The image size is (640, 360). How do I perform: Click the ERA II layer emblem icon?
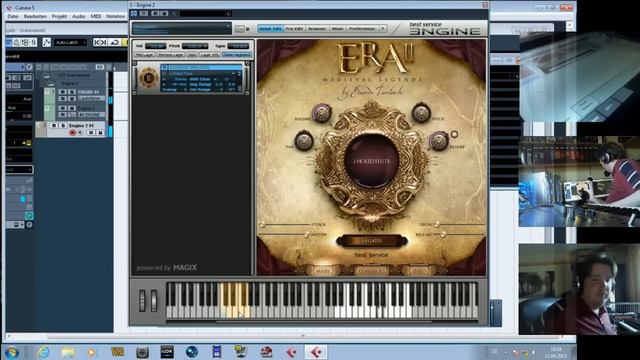[x=149, y=78]
